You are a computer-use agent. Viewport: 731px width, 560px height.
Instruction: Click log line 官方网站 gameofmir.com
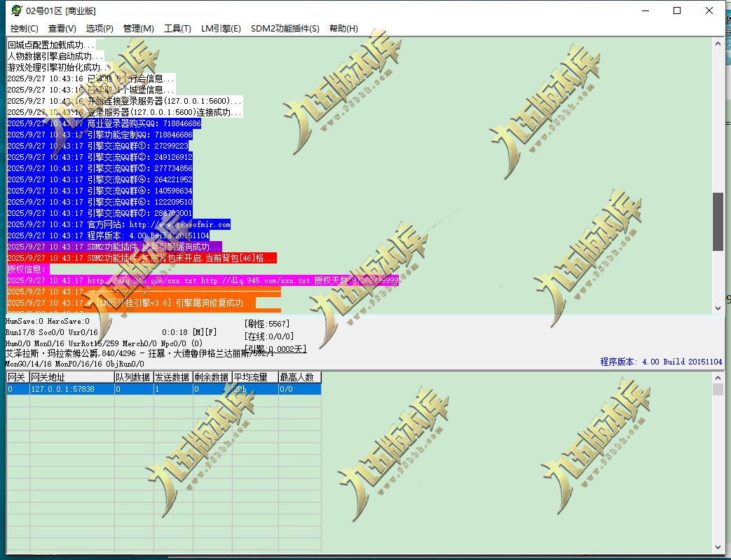[x=119, y=224]
